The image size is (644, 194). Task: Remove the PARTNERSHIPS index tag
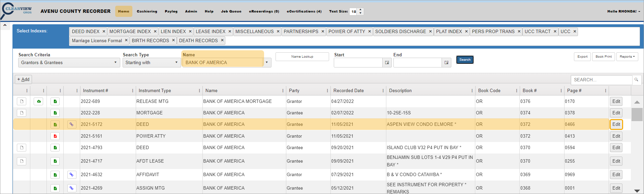323,31
